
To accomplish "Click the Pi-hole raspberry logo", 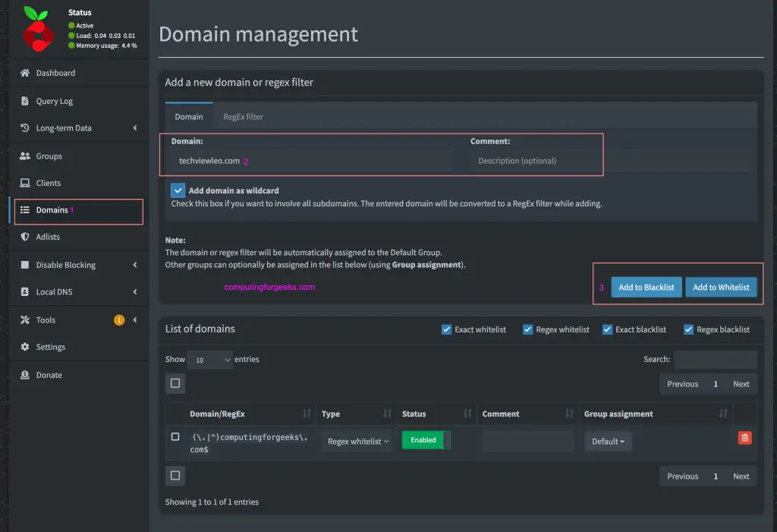I will click(x=38, y=30).
